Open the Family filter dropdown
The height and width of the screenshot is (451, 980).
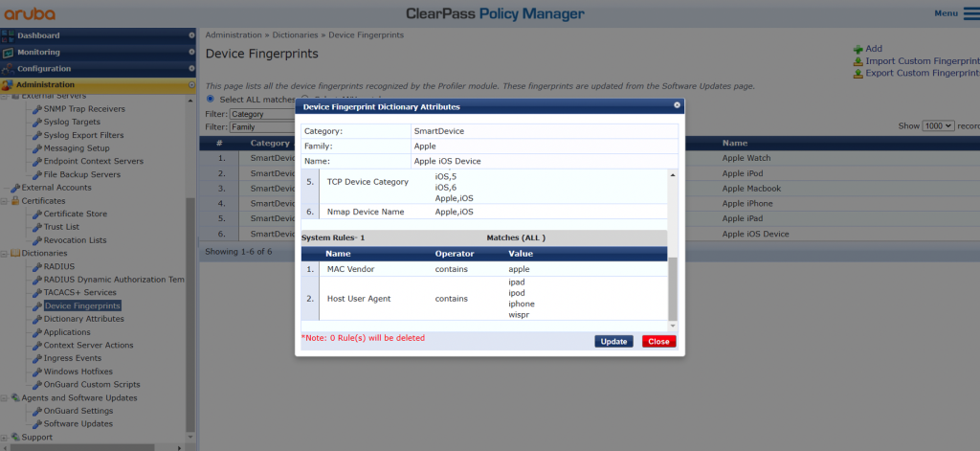(262, 127)
